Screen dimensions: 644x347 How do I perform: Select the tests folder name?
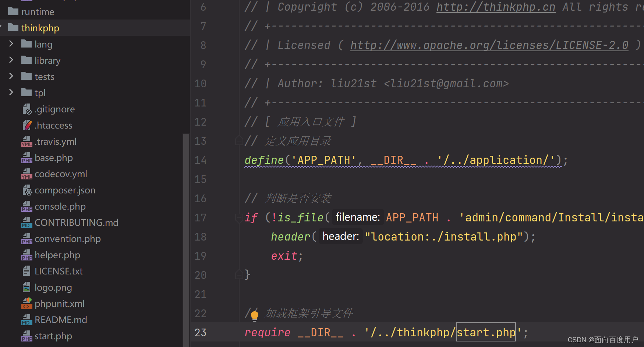pyautogui.click(x=45, y=77)
